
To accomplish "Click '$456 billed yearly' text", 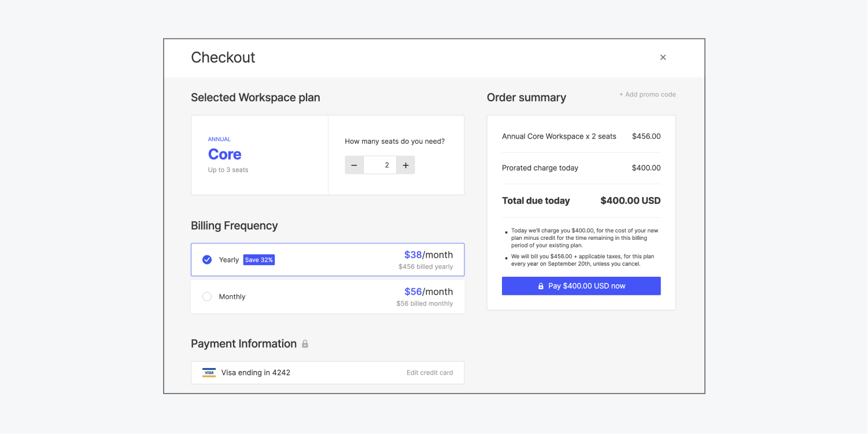I will pyautogui.click(x=426, y=267).
